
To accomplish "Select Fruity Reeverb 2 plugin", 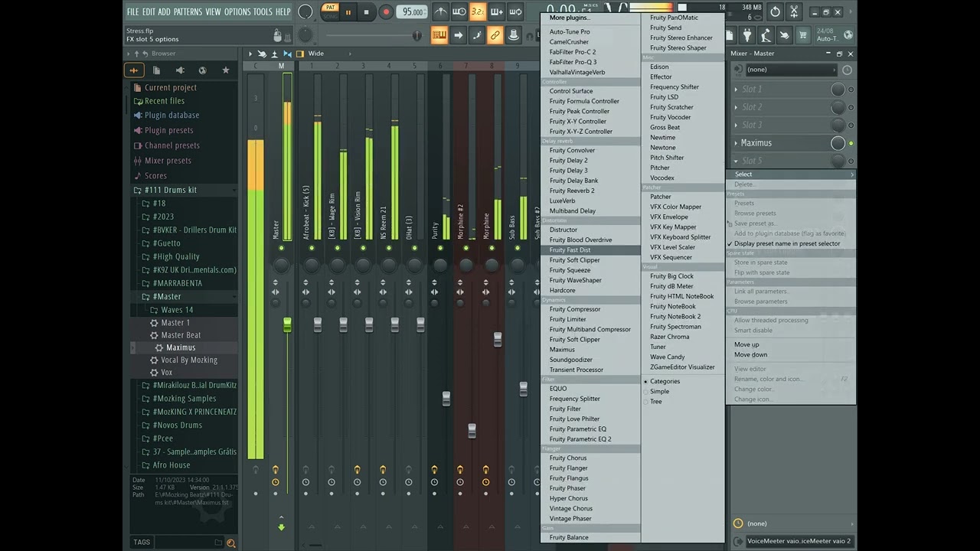I will 572,191.
